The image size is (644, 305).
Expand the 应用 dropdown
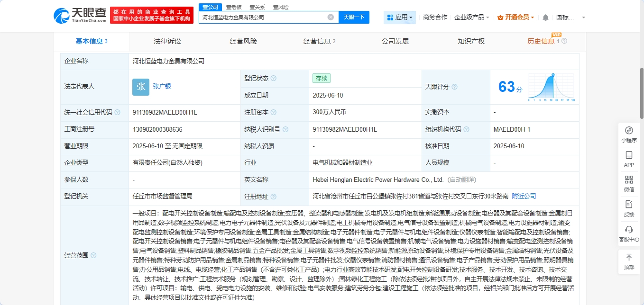point(400,18)
